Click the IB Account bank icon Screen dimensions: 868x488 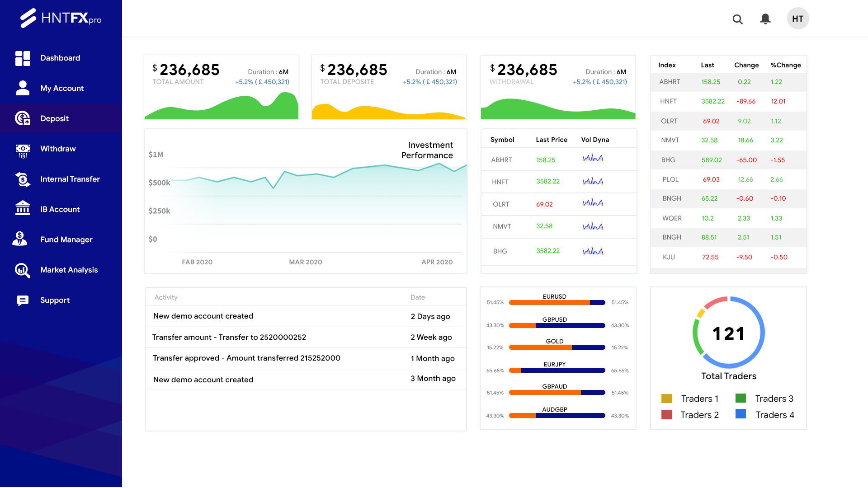click(23, 208)
